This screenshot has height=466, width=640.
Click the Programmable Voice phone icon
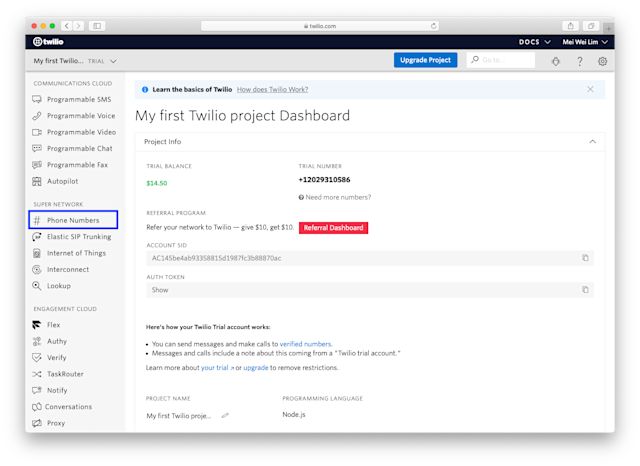coord(37,116)
